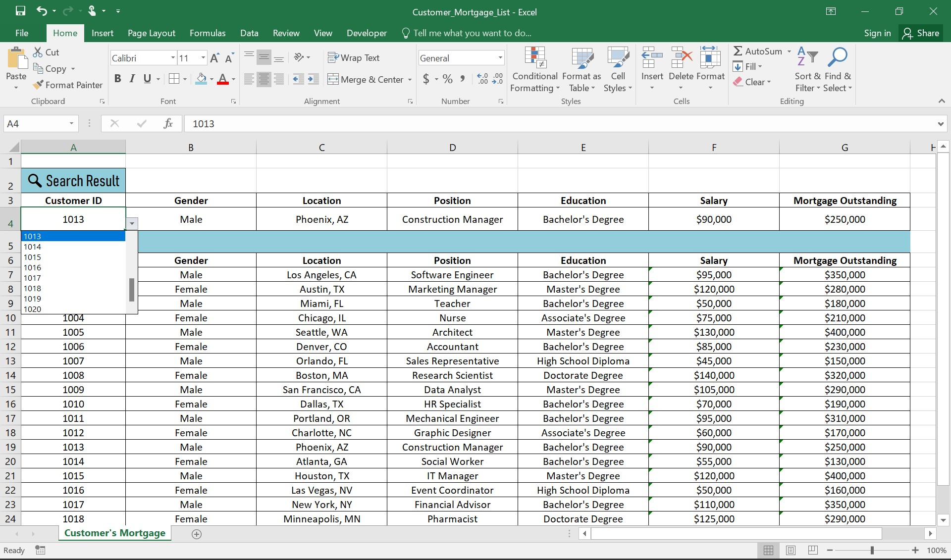Toggle Middle Align vertical alignment

pos(264,57)
